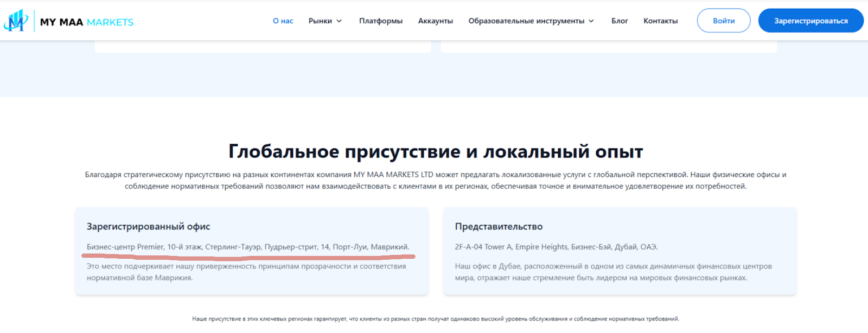
Task: Click the text about нормативной базе Маврикия
Action: [x=246, y=272]
